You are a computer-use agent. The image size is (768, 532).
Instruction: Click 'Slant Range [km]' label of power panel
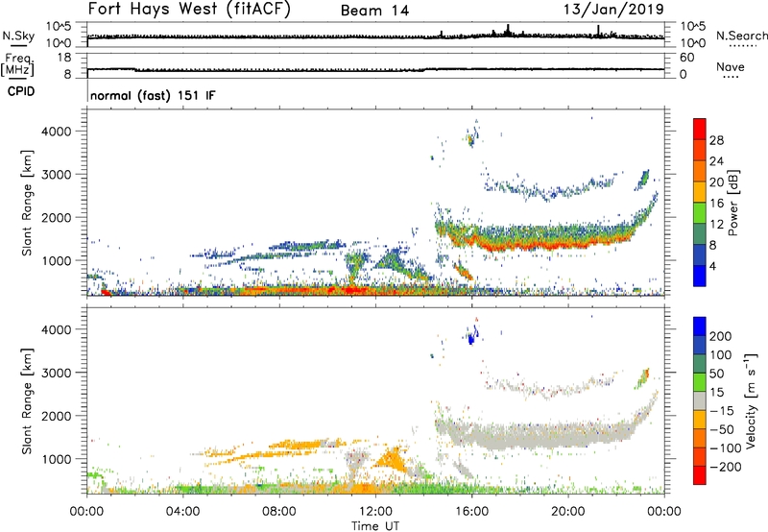click(27, 203)
